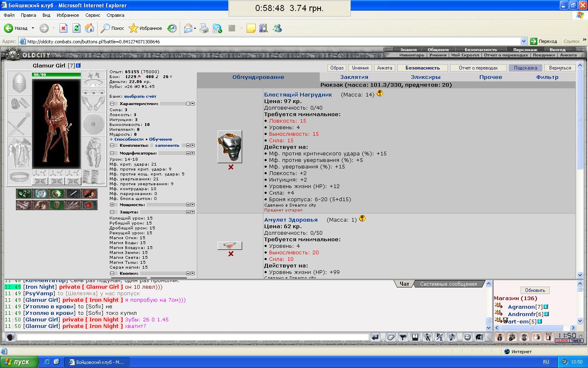Click the Подсказка button
Image resolution: width=588 pixels, height=368 pixels.
click(525, 68)
